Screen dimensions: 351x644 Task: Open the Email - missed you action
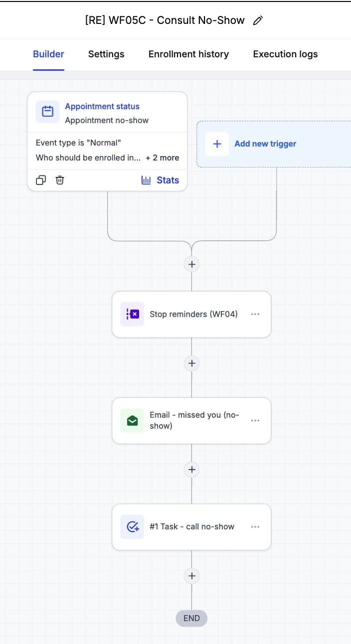click(x=191, y=420)
